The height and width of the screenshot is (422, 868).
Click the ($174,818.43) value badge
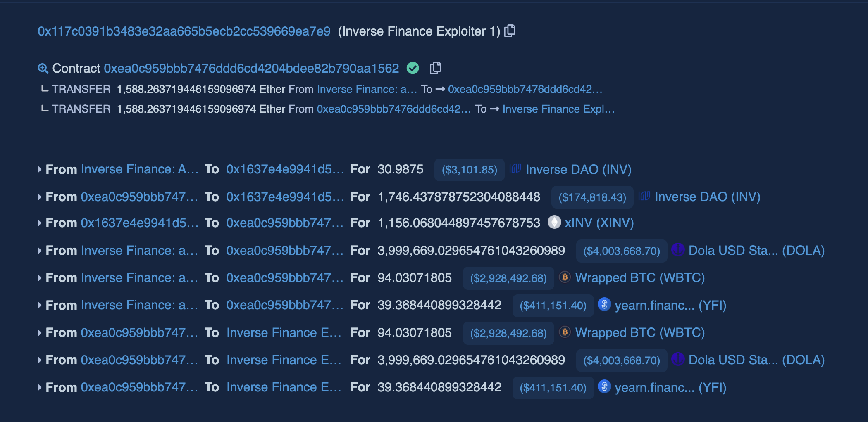pos(592,197)
